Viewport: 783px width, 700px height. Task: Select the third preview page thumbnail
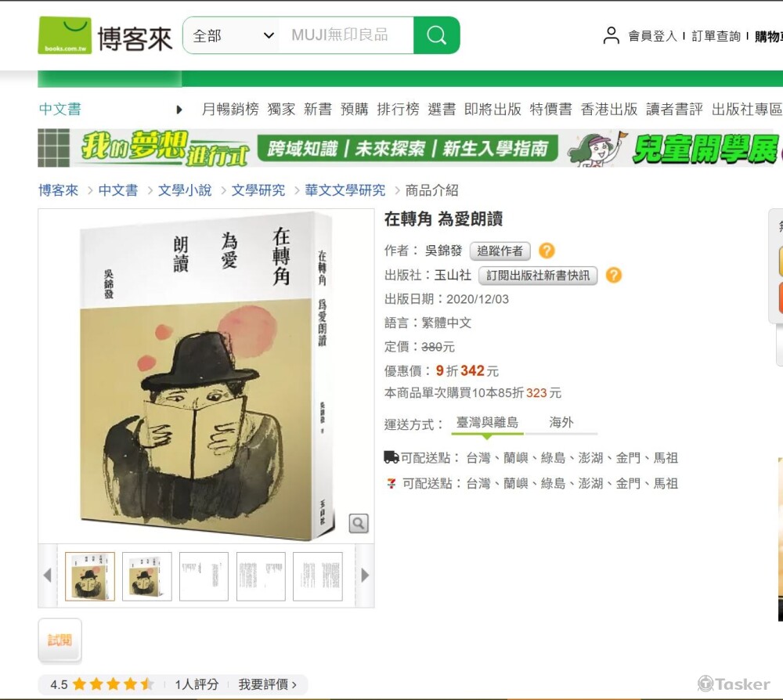[x=204, y=576]
